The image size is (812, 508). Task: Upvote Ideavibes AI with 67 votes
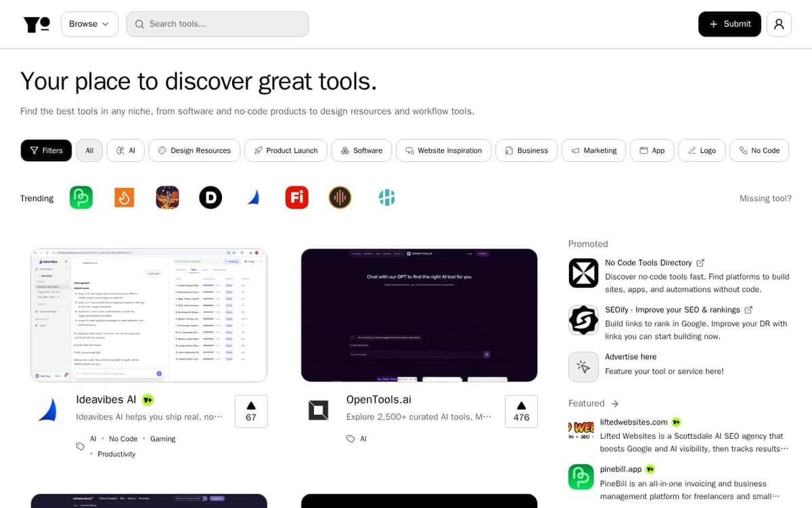tap(251, 411)
